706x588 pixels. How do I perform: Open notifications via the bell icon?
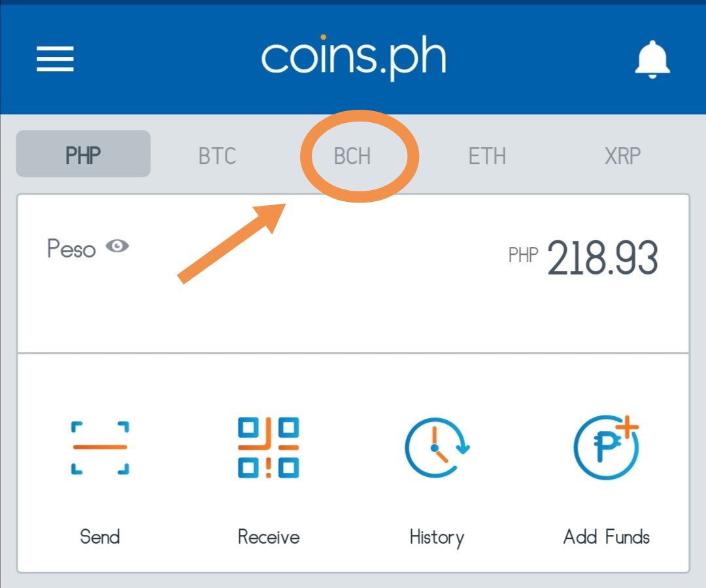(x=652, y=59)
